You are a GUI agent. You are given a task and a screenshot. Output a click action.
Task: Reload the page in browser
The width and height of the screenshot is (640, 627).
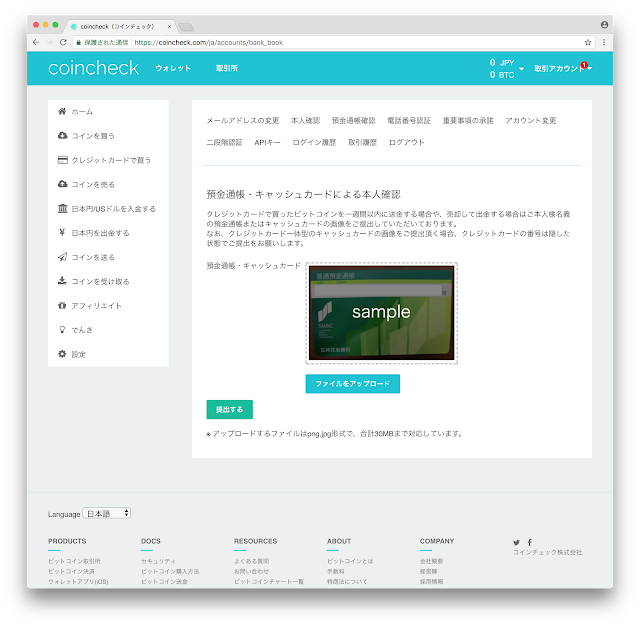63,42
